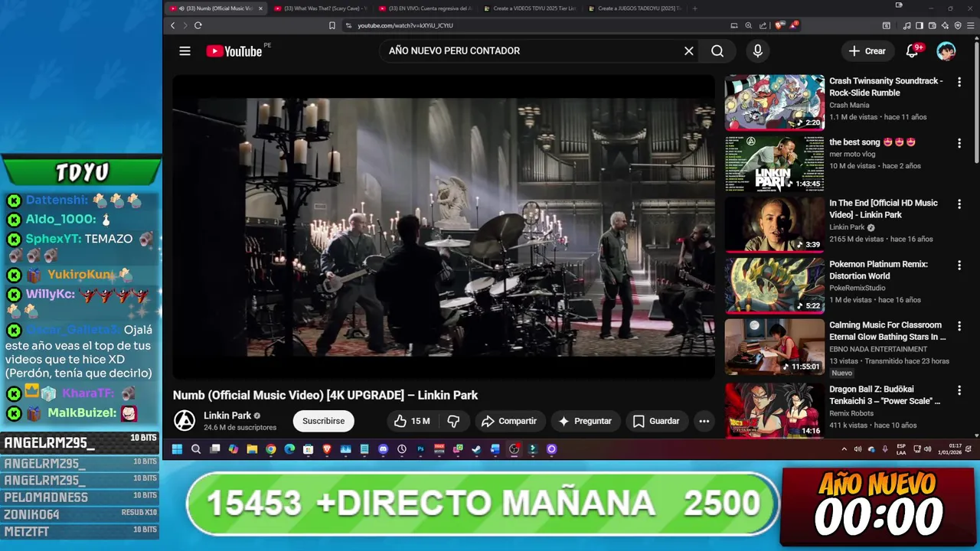
Task: Dislike the video with the thumbs-down button
Action: [453, 421]
